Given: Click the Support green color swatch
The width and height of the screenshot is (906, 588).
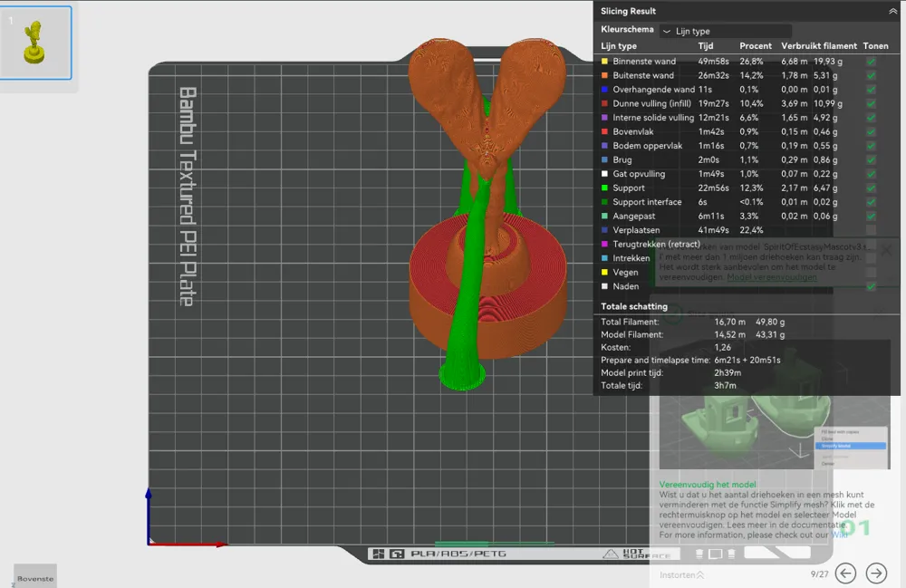Looking at the screenshot, I should tap(604, 188).
